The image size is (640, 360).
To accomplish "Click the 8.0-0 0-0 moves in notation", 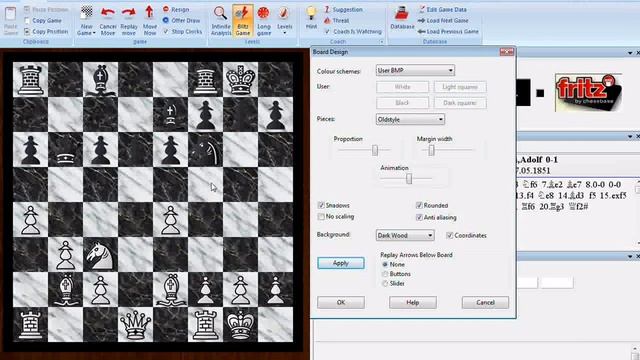I will (x=603, y=184).
